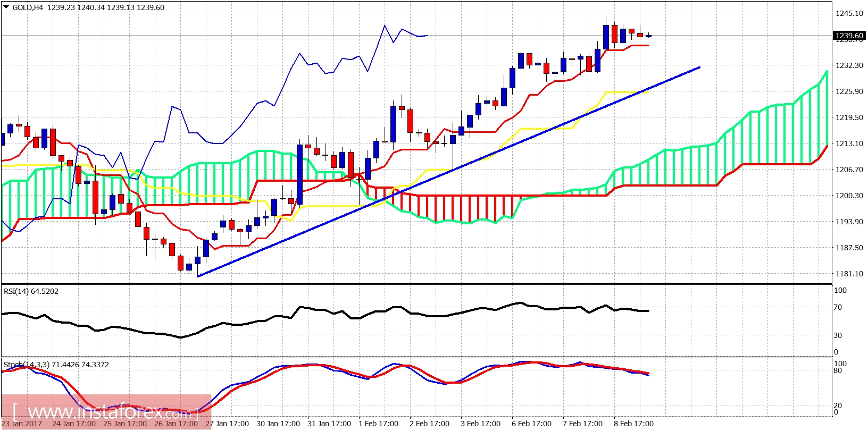Image resolution: width=868 pixels, height=431 pixels.
Task: Click the 1219.50 price axis value
Action: [849, 117]
